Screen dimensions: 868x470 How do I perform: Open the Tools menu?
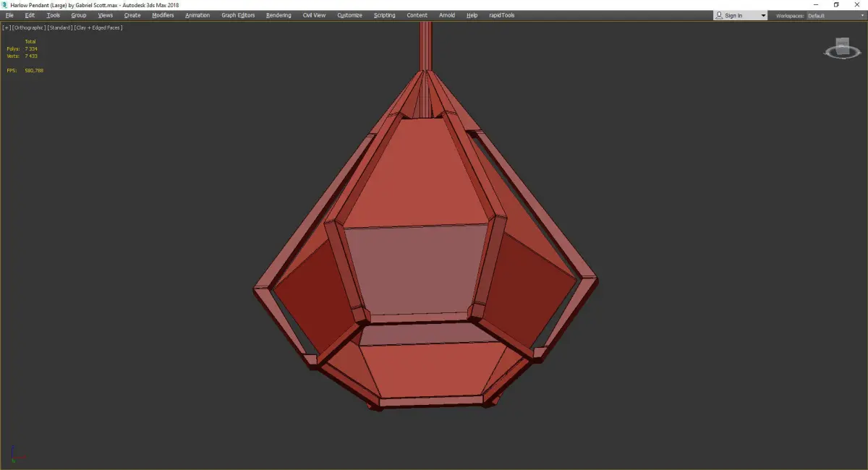54,15
